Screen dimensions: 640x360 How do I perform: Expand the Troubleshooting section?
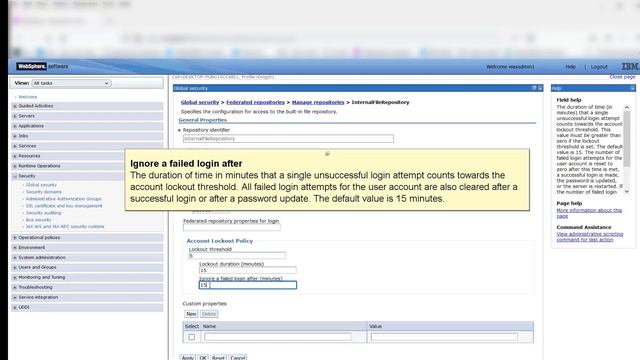15,288
